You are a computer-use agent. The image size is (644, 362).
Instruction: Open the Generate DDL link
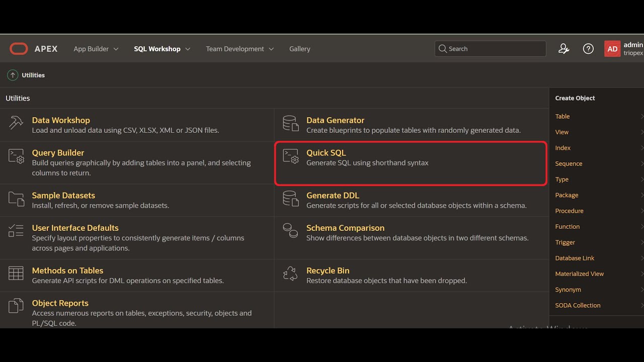pos(333,196)
